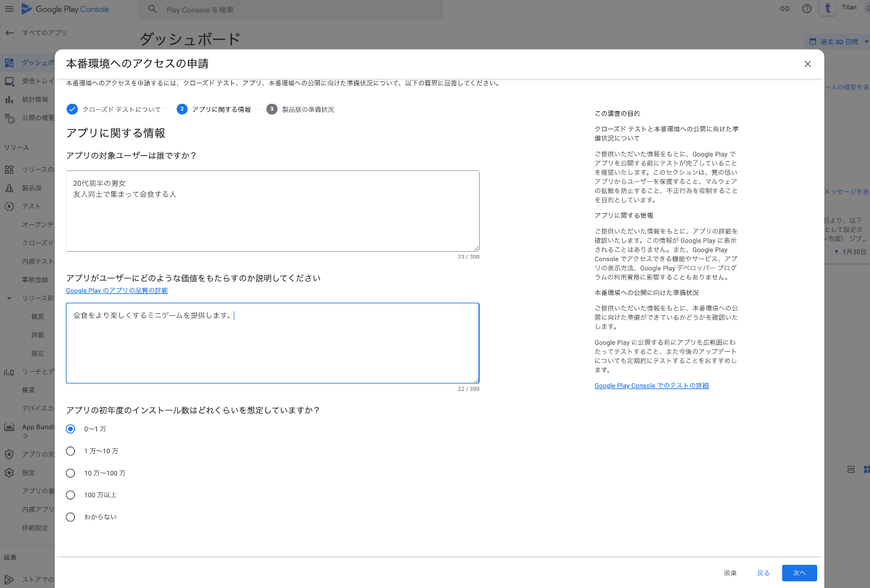
Task: Click the App Bundle sidebar icon
Action: click(x=9, y=427)
